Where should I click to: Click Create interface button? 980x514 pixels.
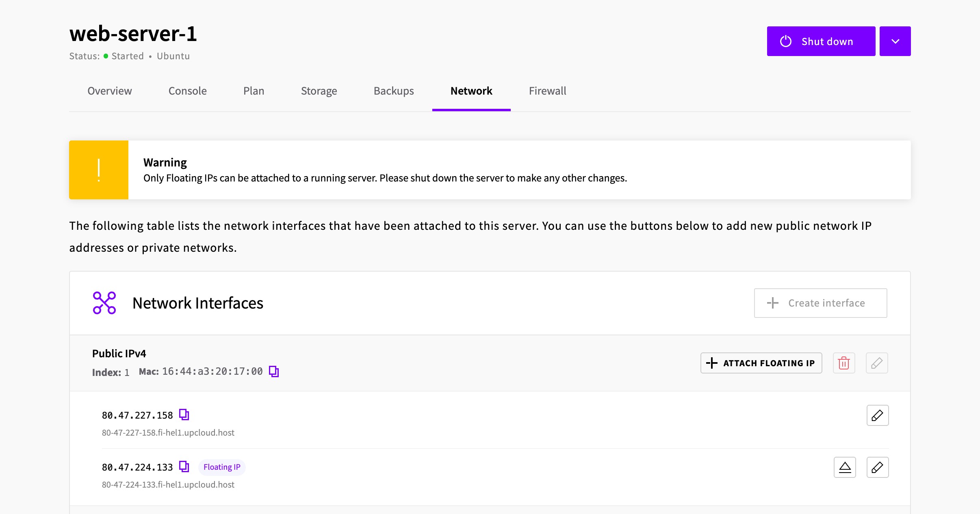(820, 303)
